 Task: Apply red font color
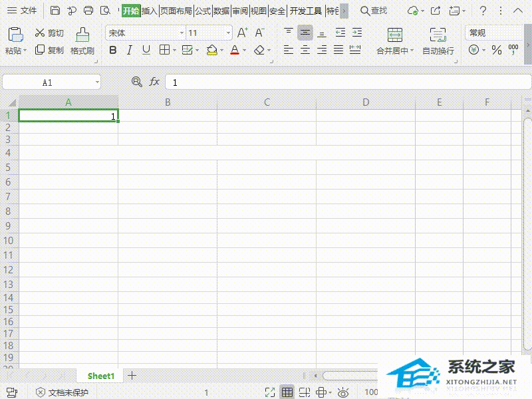pos(235,51)
